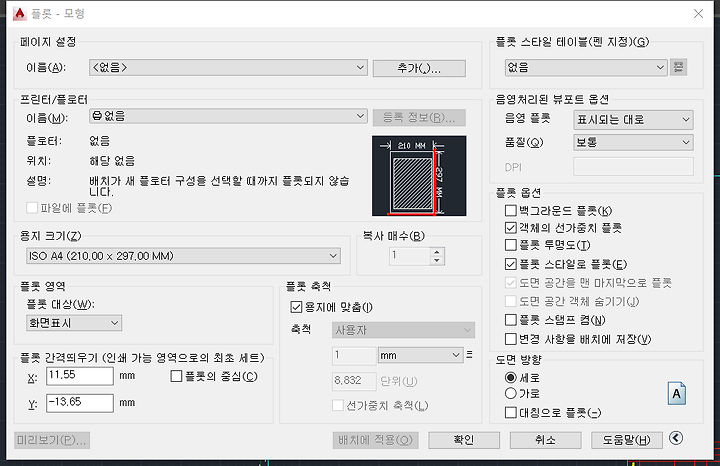720x466 pixels.
Task: Click the 해당 없음 location text
Action: 112,161
